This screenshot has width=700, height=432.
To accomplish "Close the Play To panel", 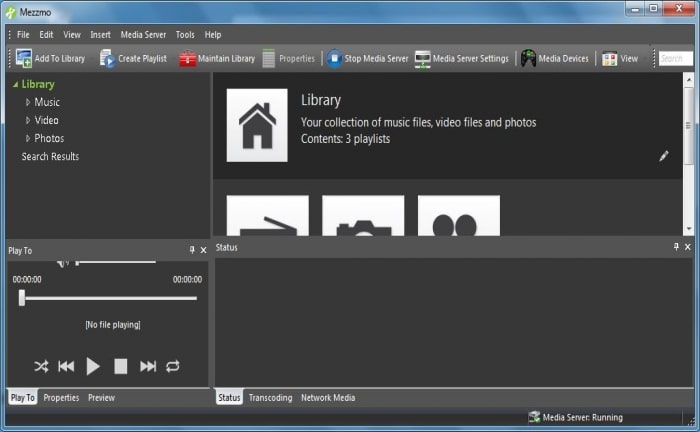I will tap(204, 250).
